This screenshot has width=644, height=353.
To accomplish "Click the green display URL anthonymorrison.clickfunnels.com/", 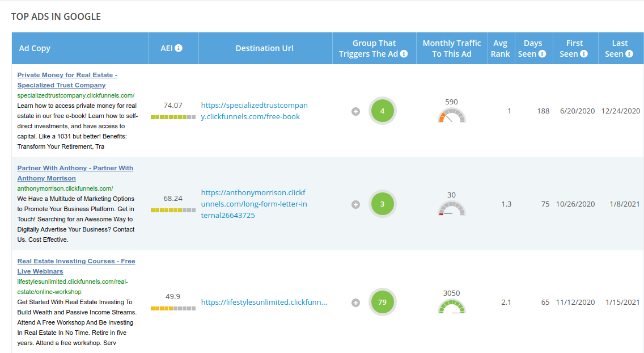I will [65, 188].
